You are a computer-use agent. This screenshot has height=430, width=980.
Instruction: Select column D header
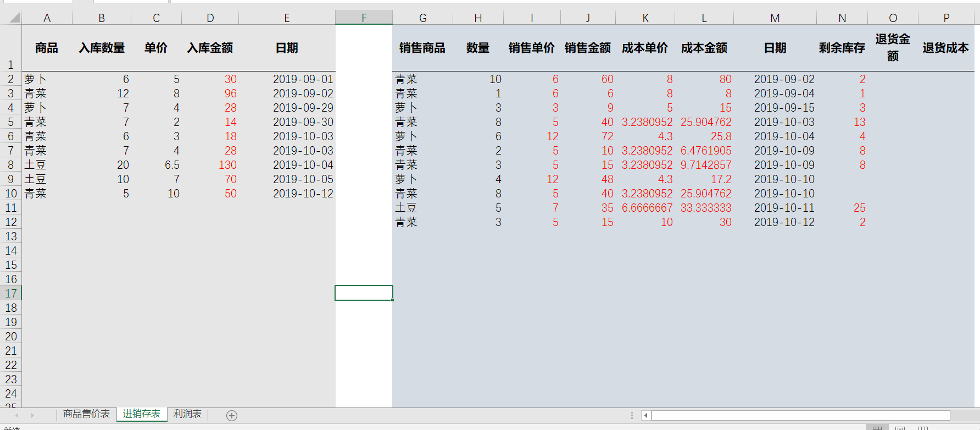click(210, 18)
